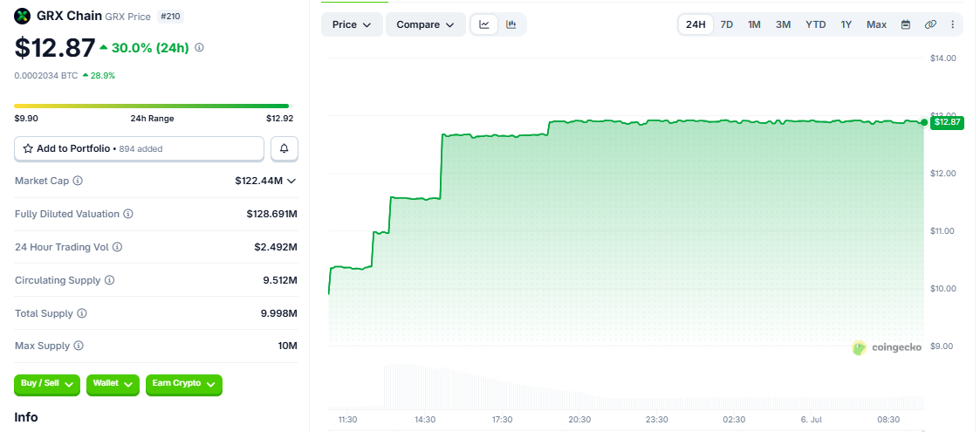Click the 24 Hour Trading Vol info icon

click(118, 247)
